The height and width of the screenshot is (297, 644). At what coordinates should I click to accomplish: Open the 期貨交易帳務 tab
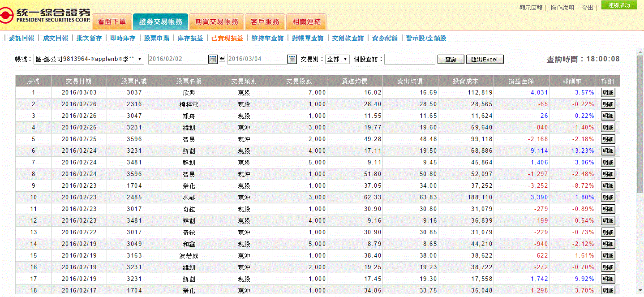point(217,22)
